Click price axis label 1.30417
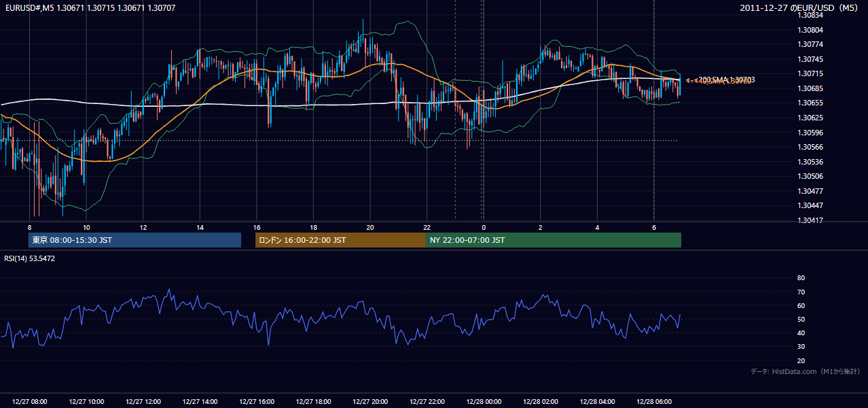 tap(810, 220)
